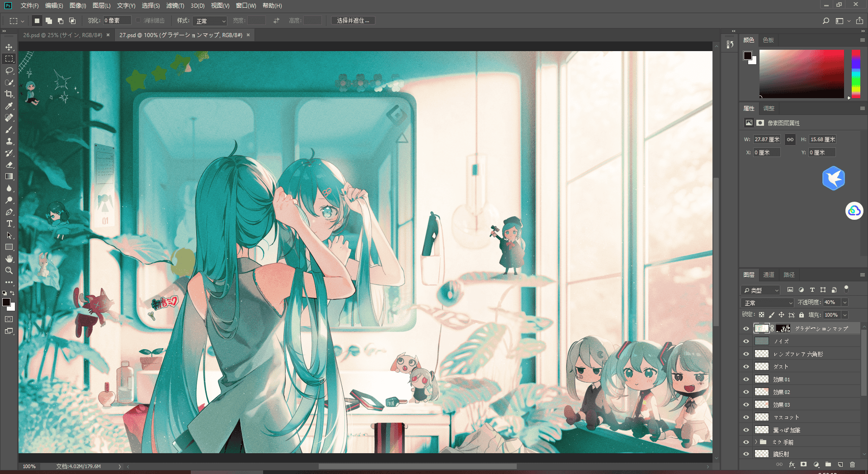Expand the ミク 手前 layer group
868x474 pixels.
(756, 442)
